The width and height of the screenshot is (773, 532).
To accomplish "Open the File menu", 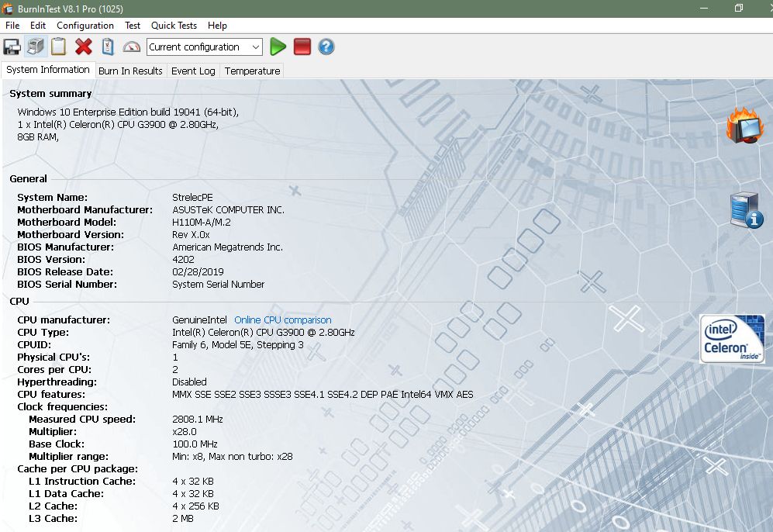I will [x=12, y=26].
